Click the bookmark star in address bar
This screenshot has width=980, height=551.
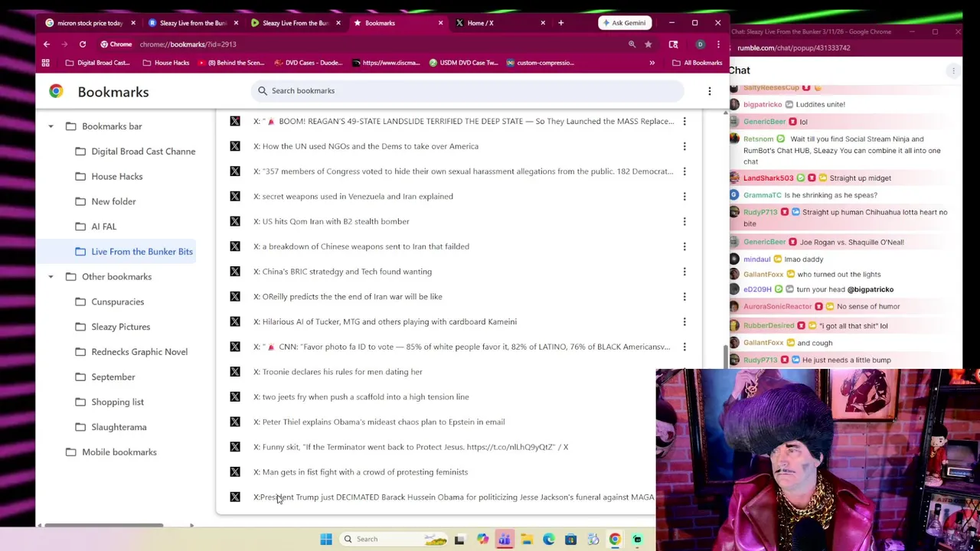pyautogui.click(x=648, y=44)
